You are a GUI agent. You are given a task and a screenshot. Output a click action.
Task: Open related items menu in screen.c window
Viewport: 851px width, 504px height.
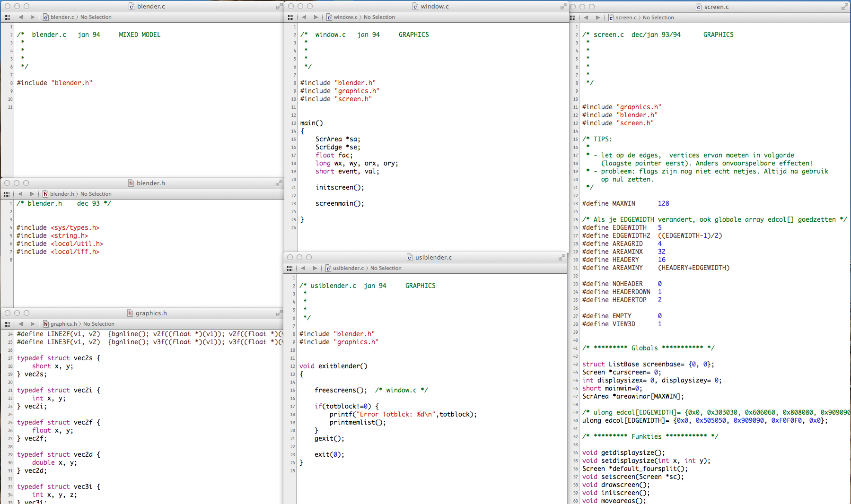573,18
